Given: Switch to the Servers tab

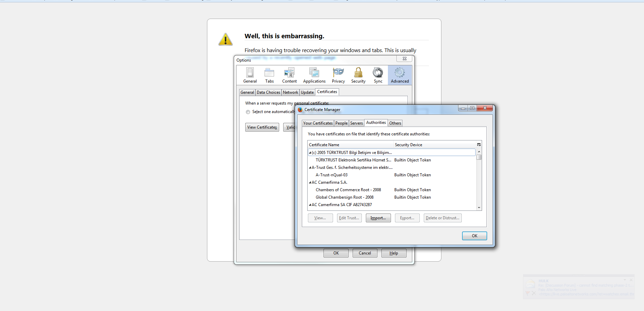Looking at the screenshot, I should (x=356, y=123).
